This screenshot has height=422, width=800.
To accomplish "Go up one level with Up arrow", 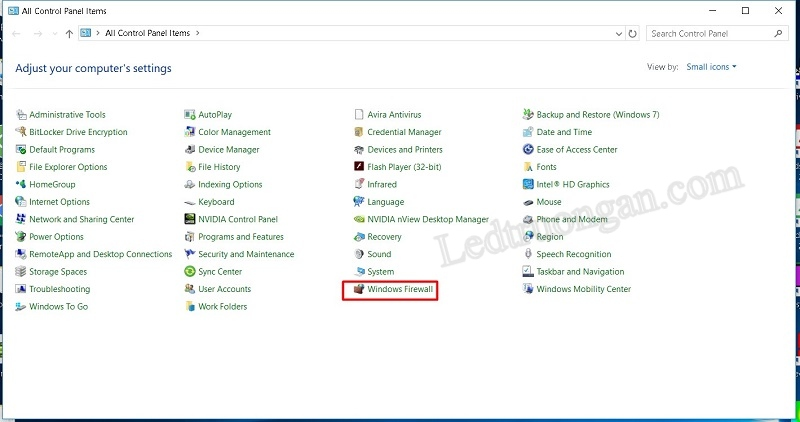I will pyautogui.click(x=69, y=33).
